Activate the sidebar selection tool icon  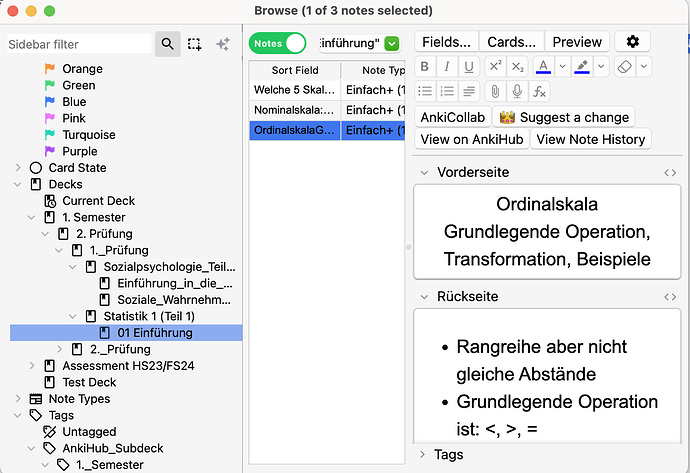[194, 44]
